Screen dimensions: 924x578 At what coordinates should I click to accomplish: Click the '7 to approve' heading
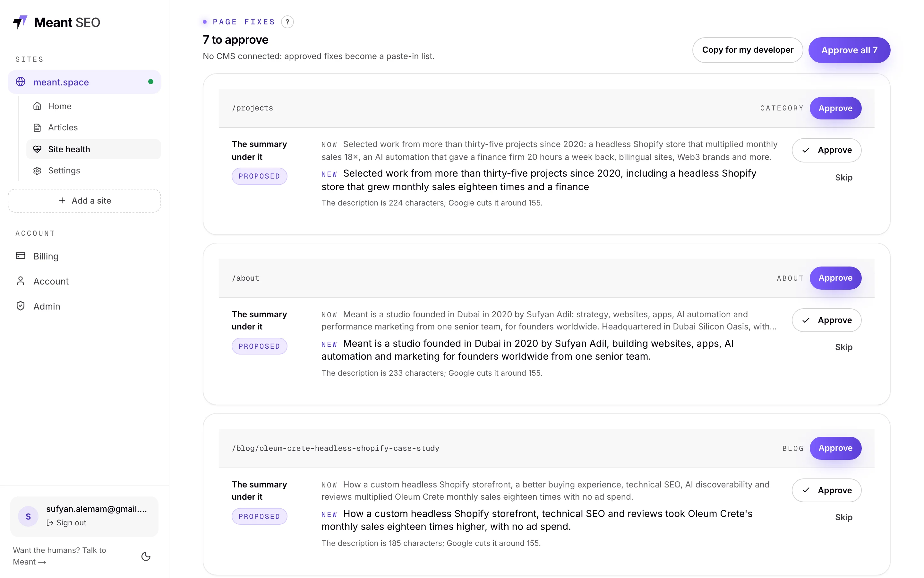click(x=235, y=40)
